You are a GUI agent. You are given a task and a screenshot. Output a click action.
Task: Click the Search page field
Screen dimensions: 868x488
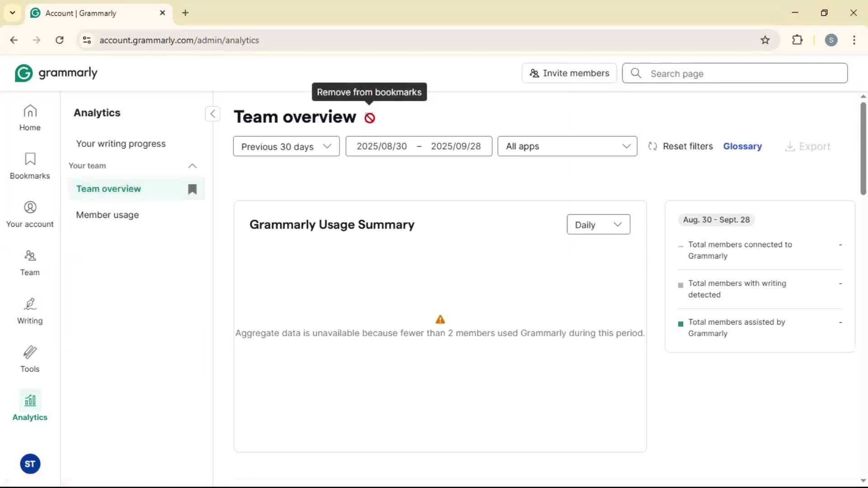741,73
